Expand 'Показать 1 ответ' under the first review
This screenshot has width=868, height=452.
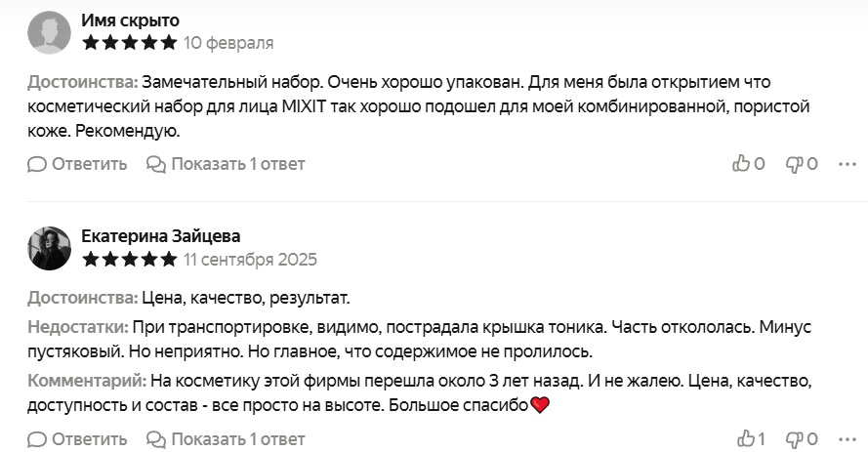tap(227, 163)
